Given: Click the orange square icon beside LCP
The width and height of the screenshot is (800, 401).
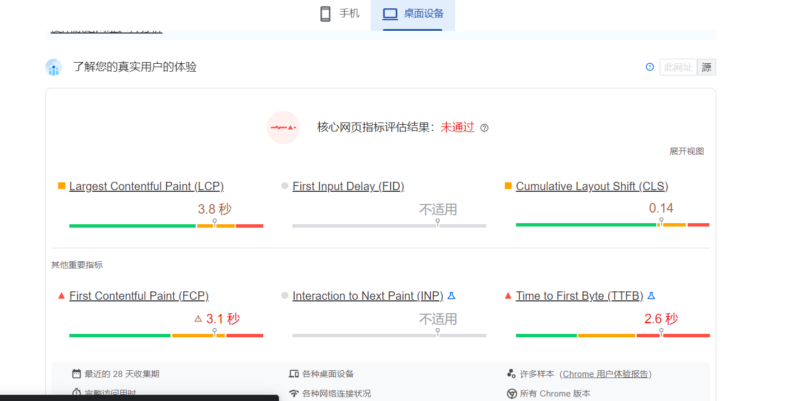Looking at the screenshot, I should (x=62, y=186).
